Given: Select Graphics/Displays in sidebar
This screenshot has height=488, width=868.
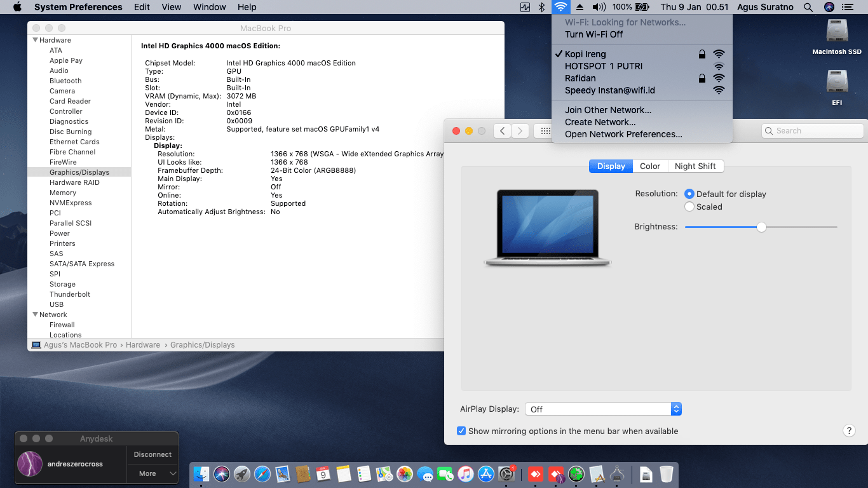Looking at the screenshot, I should click(x=79, y=172).
